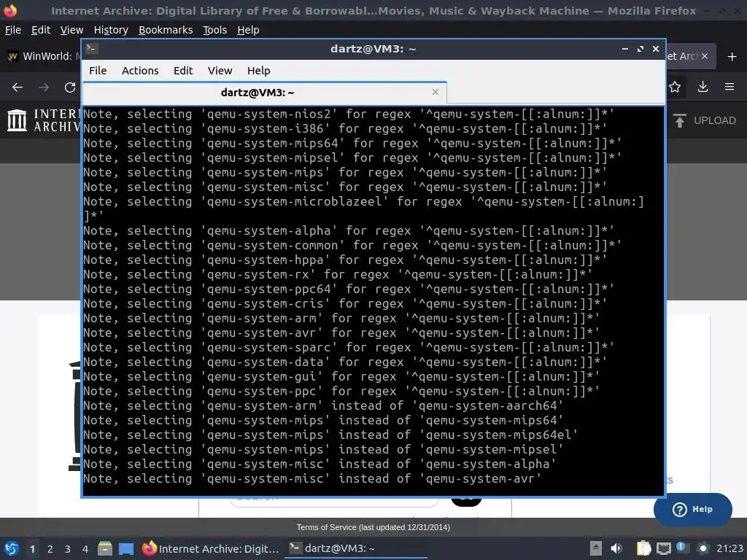Open the clipboard manager tray icon
Viewport: 747px width, 560px height.
(643, 548)
